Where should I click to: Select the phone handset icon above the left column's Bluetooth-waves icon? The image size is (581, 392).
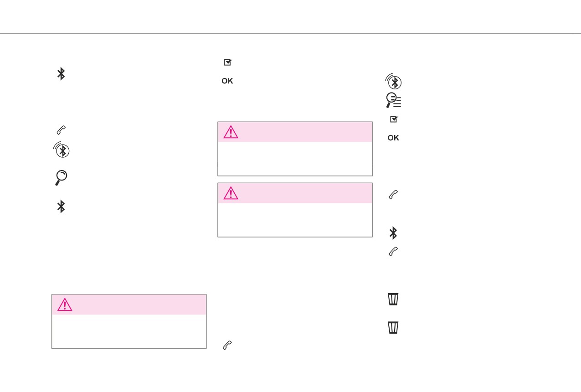(61, 130)
